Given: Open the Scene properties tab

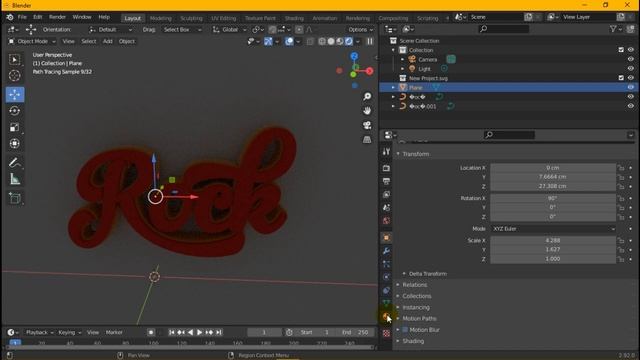Looking at the screenshot, I should click(386, 207).
